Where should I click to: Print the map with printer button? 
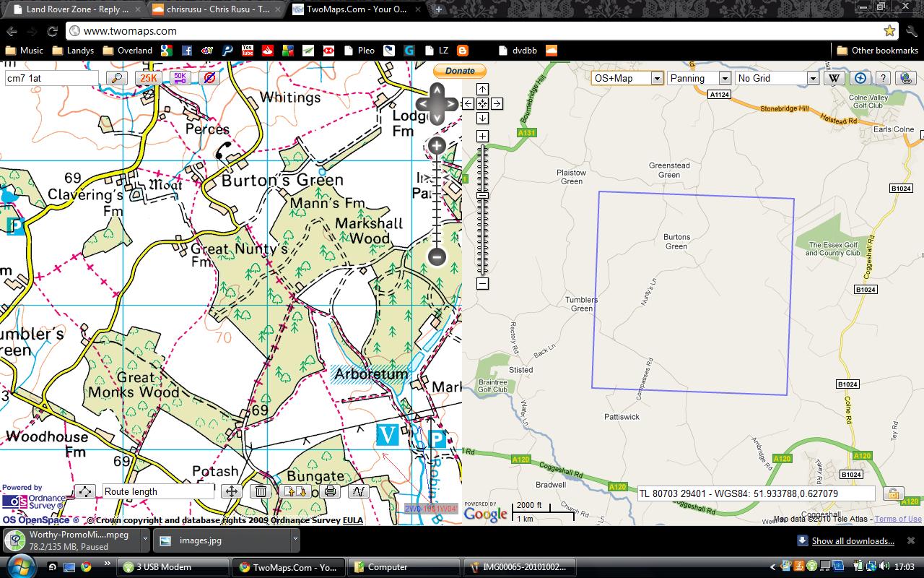click(330, 491)
